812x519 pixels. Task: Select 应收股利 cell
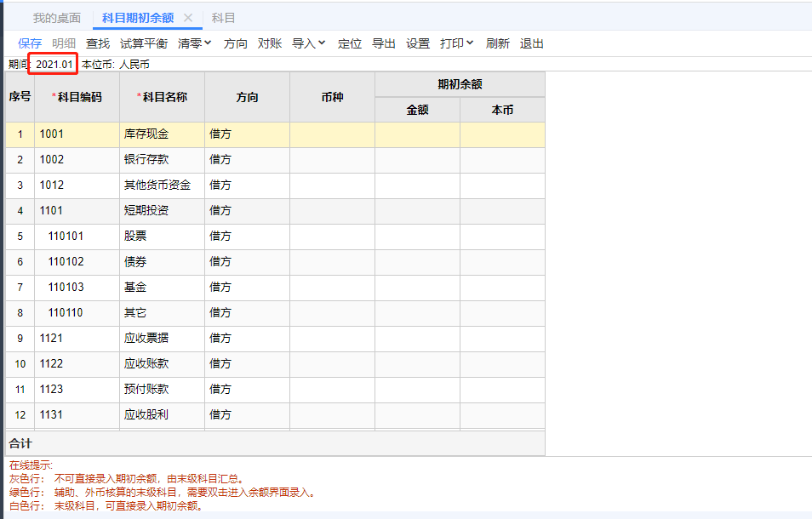tap(162, 415)
